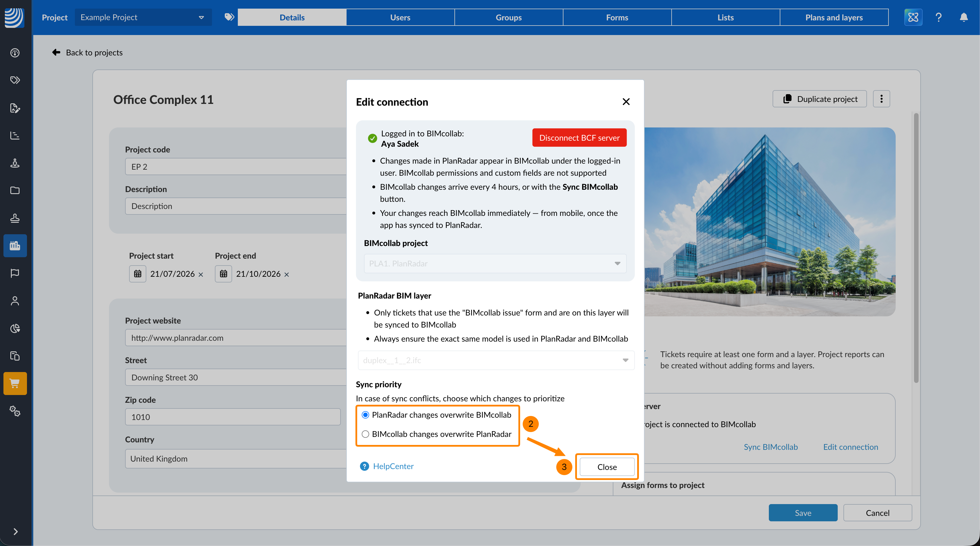Switch to the Groups tab
Image resolution: width=980 pixels, height=546 pixels.
[509, 17]
